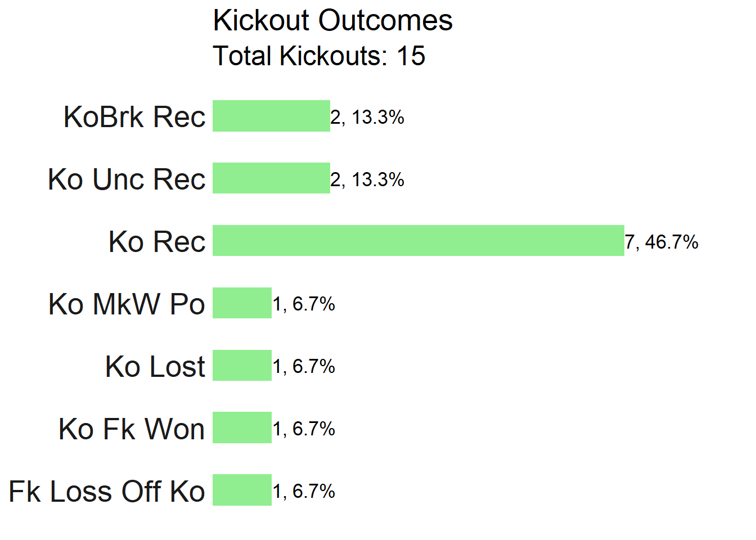Select the Total Kickouts: 15 subtitle
This screenshot has height=540, width=756.
click(319, 56)
